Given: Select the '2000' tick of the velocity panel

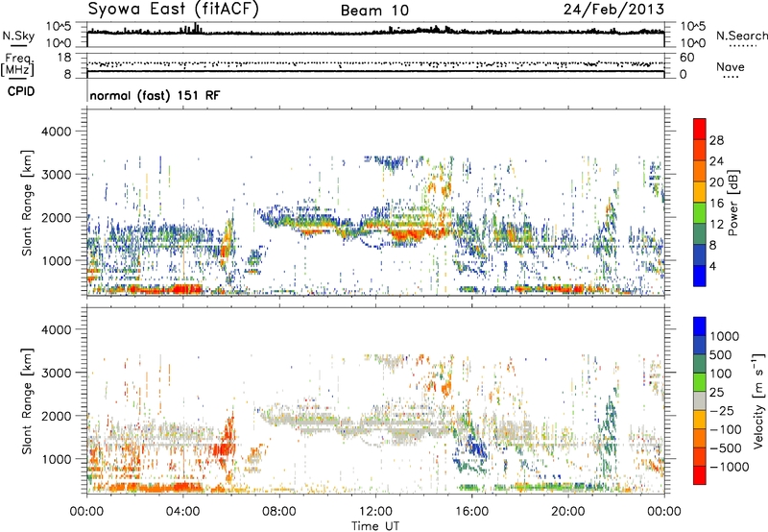Looking at the screenshot, I should tap(56, 417).
